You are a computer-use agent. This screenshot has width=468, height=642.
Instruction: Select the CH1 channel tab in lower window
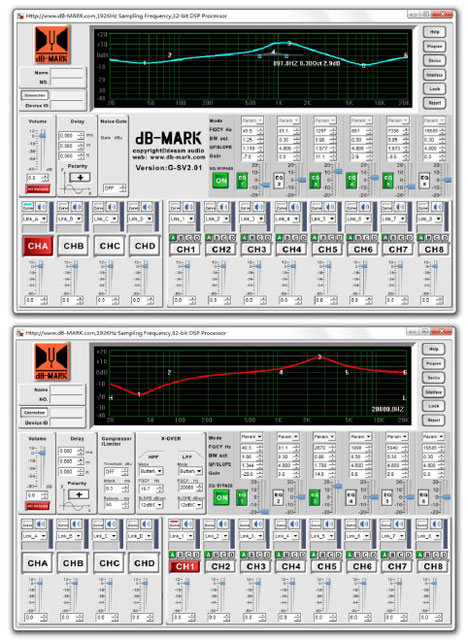click(185, 566)
